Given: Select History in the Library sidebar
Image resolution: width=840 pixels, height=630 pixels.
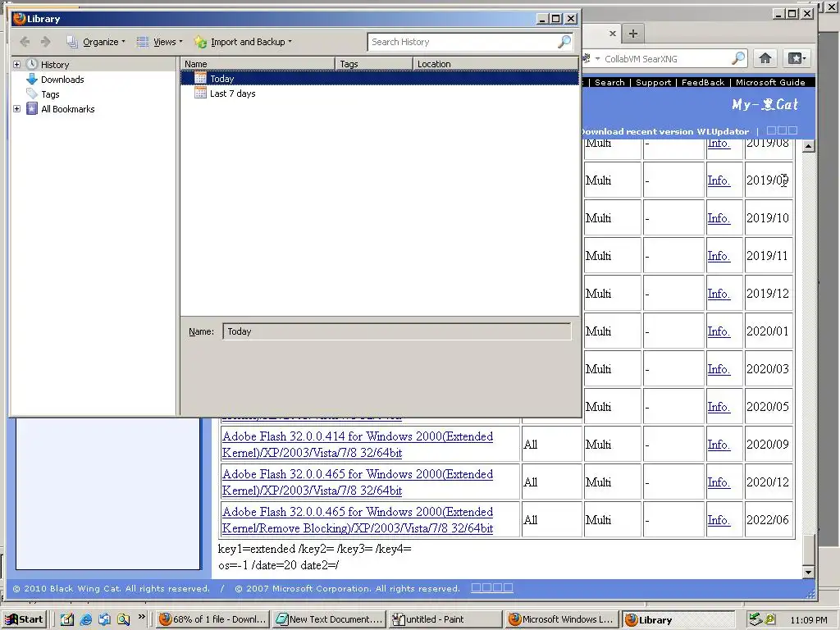Looking at the screenshot, I should tap(55, 65).
